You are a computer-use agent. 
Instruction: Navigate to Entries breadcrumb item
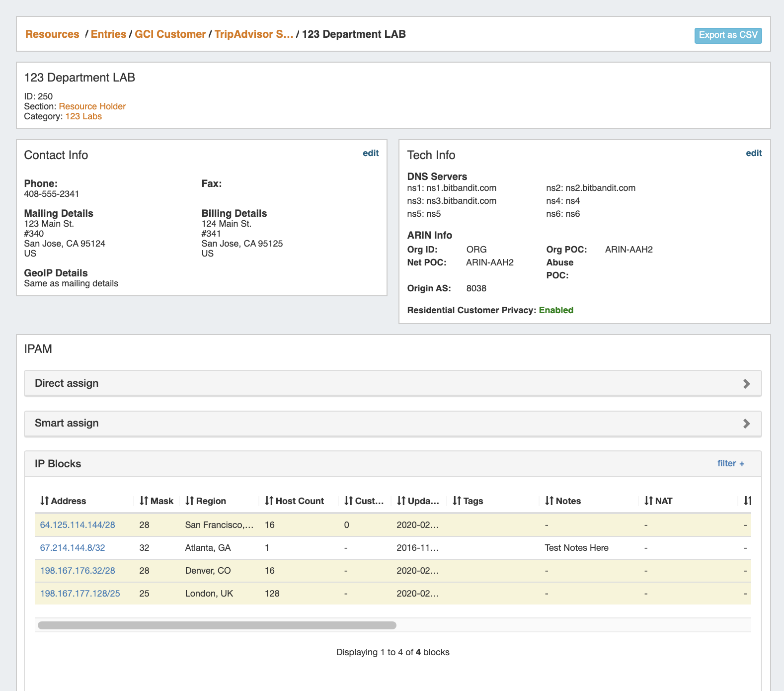pyautogui.click(x=108, y=34)
